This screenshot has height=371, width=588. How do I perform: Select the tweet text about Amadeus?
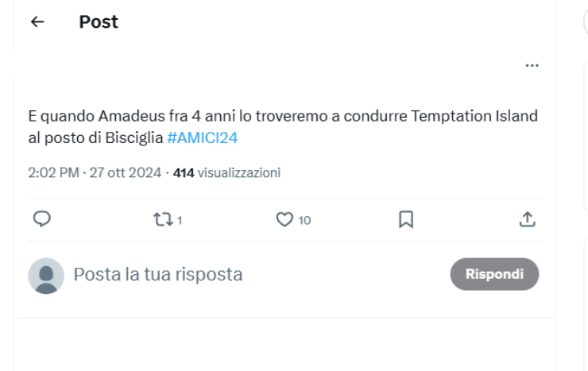(x=283, y=126)
